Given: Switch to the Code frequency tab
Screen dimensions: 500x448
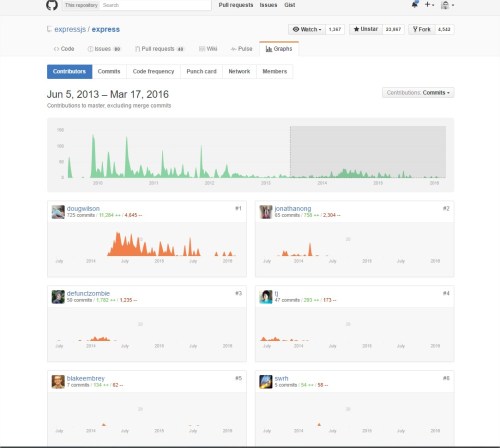Looking at the screenshot, I should tap(153, 71).
